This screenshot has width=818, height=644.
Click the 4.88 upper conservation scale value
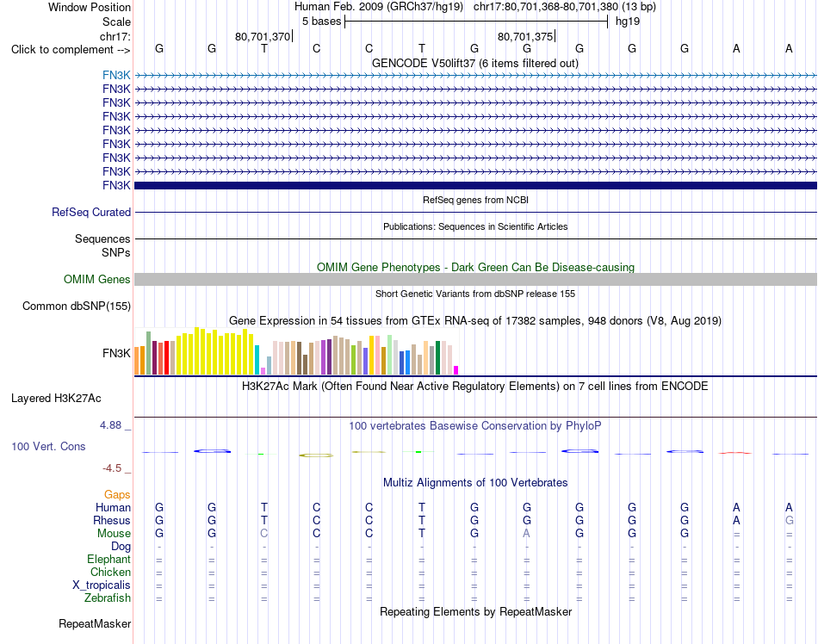click(x=110, y=425)
